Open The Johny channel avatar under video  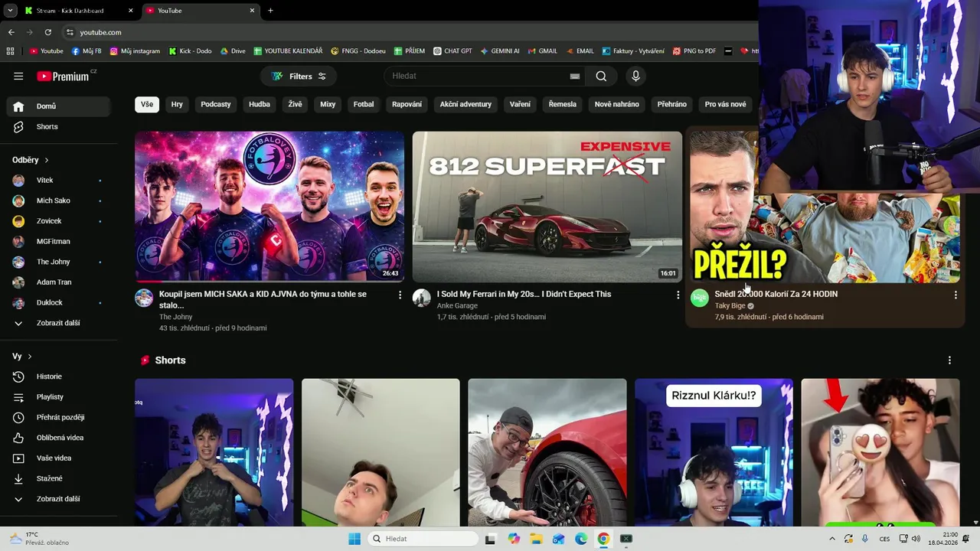coord(144,298)
